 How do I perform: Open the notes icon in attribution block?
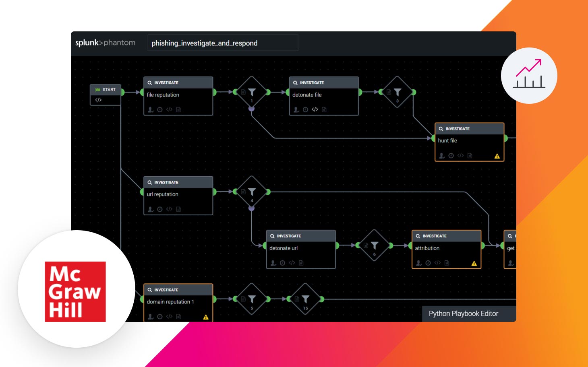tap(447, 263)
